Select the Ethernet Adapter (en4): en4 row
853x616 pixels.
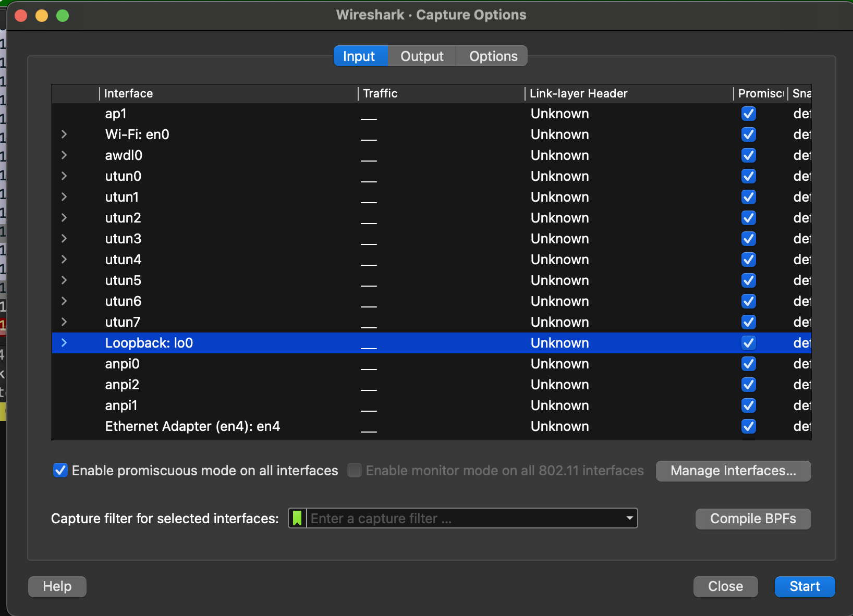431,426
